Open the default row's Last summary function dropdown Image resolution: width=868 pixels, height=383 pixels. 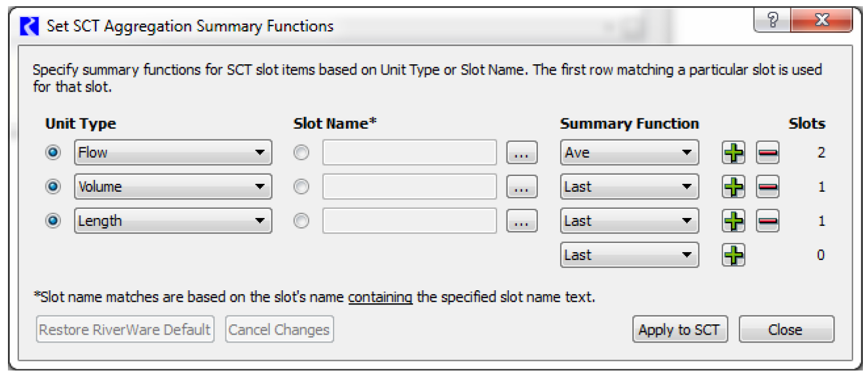(630, 255)
